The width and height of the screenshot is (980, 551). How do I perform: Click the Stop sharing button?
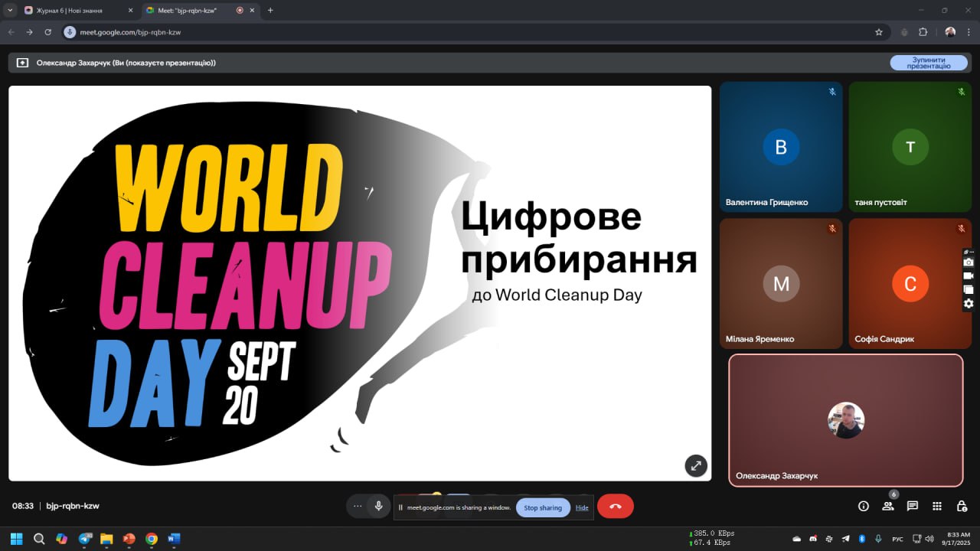point(543,507)
